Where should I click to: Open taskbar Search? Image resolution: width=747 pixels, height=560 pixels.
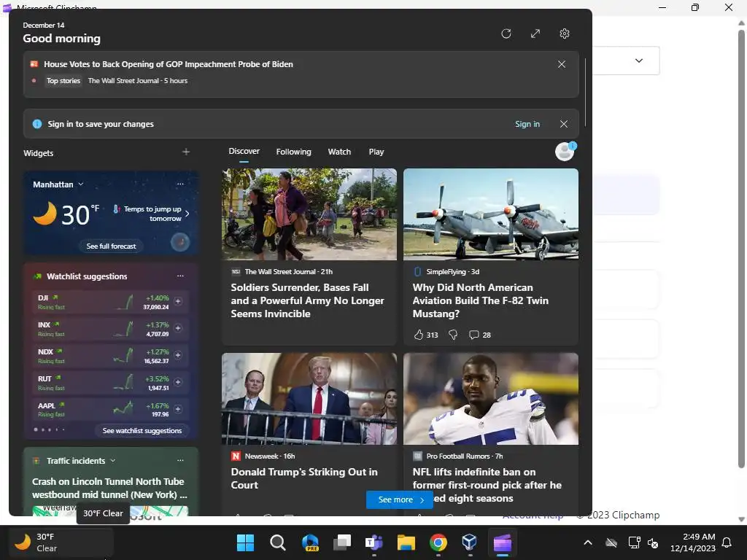click(278, 542)
